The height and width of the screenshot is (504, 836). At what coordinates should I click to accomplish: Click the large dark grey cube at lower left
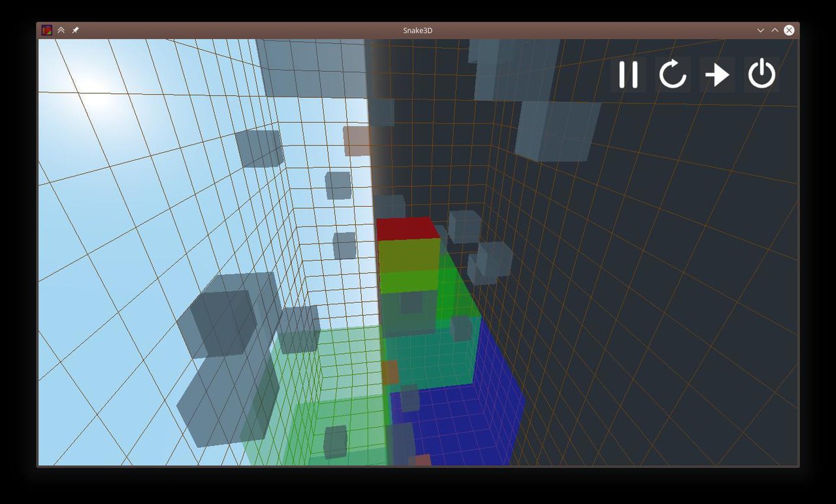pyautogui.click(x=219, y=323)
